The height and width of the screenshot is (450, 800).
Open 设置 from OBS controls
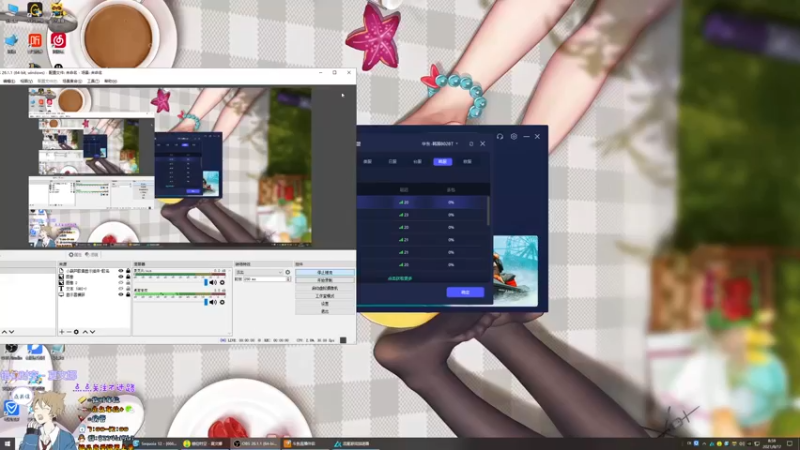(325, 304)
